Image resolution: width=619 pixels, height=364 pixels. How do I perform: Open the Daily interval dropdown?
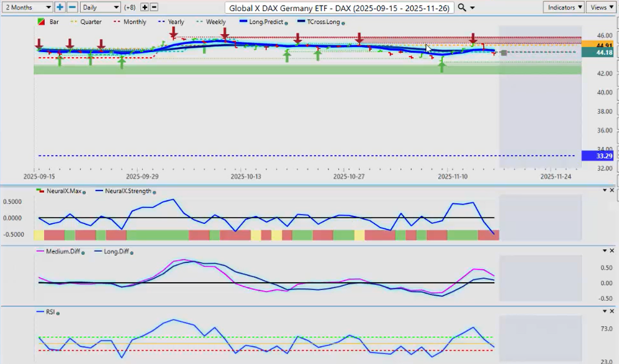[x=100, y=7]
